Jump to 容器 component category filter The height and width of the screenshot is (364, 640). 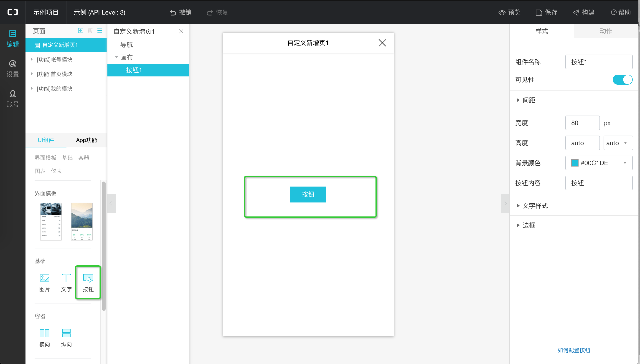pos(84,158)
